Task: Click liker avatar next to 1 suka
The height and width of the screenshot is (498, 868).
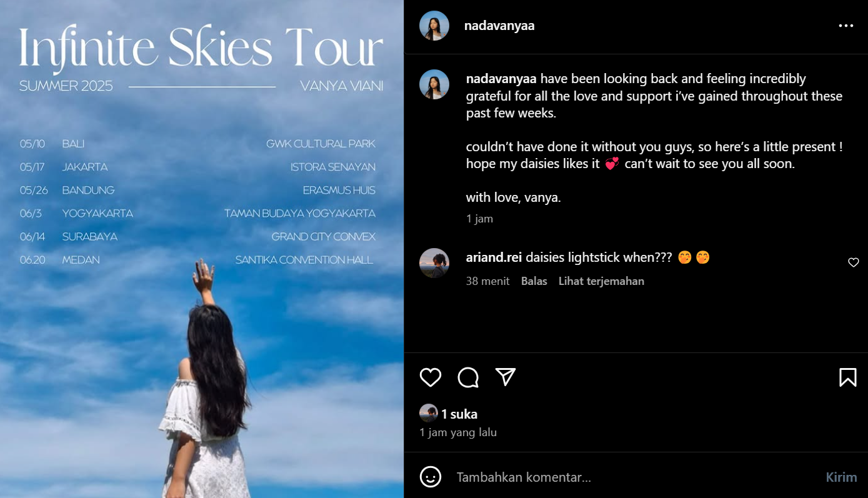Action: click(x=429, y=413)
